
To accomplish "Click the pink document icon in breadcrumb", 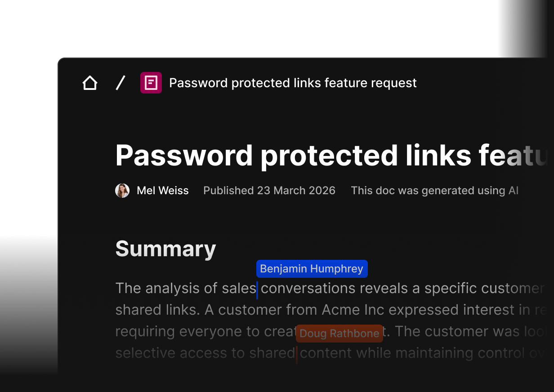I will [x=151, y=83].
